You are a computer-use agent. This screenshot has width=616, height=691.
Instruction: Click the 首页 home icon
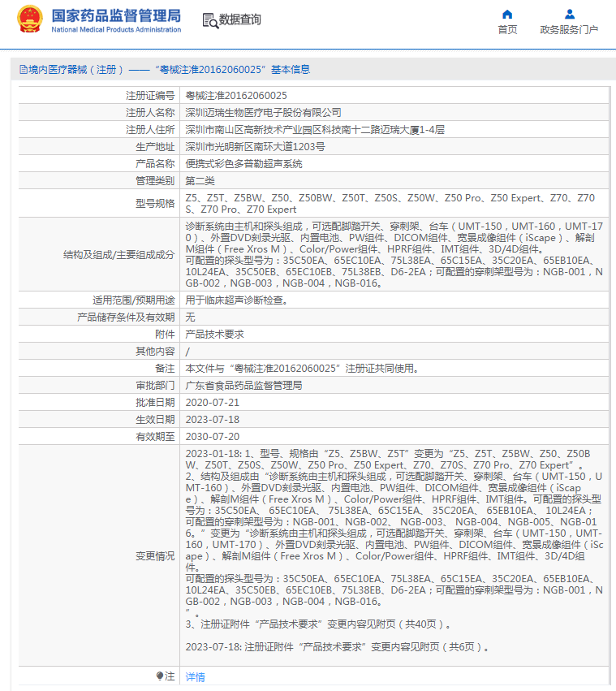(x=507, y=15)
